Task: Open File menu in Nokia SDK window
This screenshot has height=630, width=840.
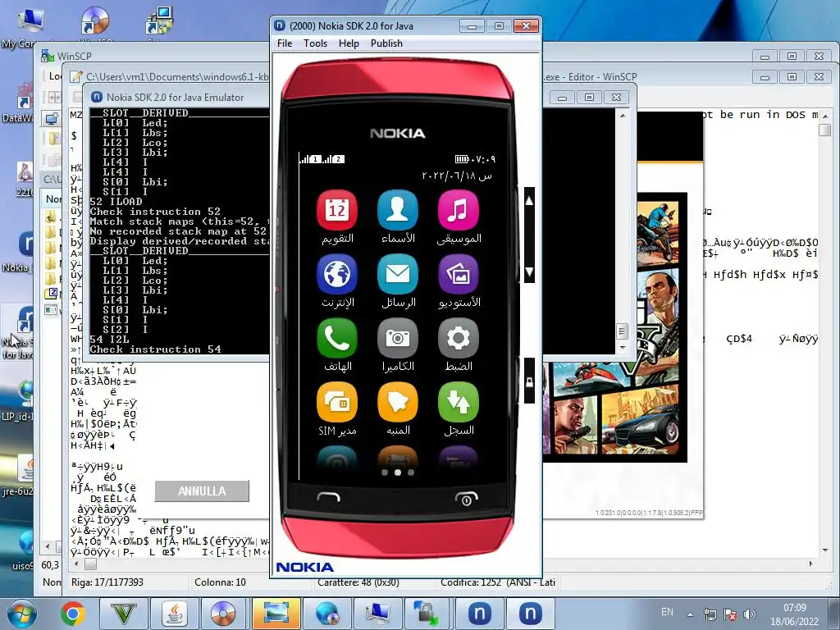Action: tap(285, 43)
